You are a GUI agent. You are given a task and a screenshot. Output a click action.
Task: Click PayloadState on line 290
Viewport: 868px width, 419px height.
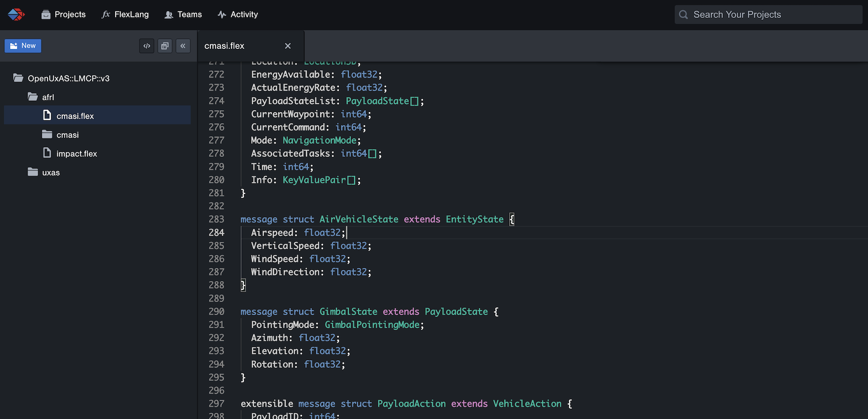456,312
